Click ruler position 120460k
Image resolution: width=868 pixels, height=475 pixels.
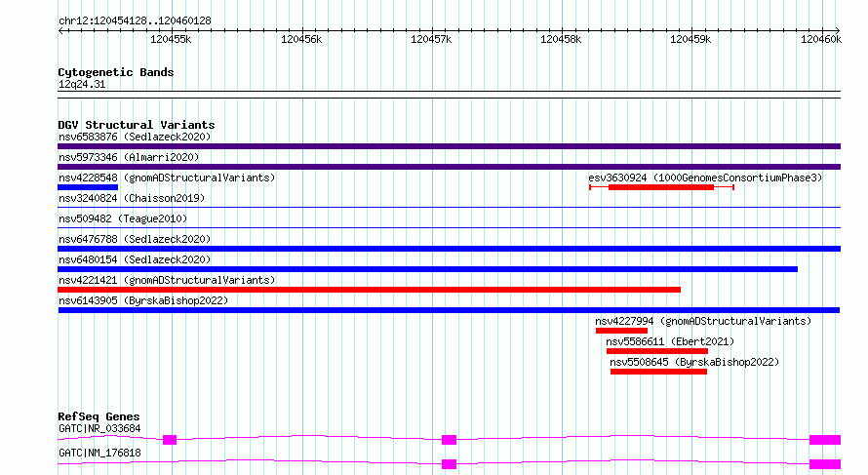(x=821, y=39)
